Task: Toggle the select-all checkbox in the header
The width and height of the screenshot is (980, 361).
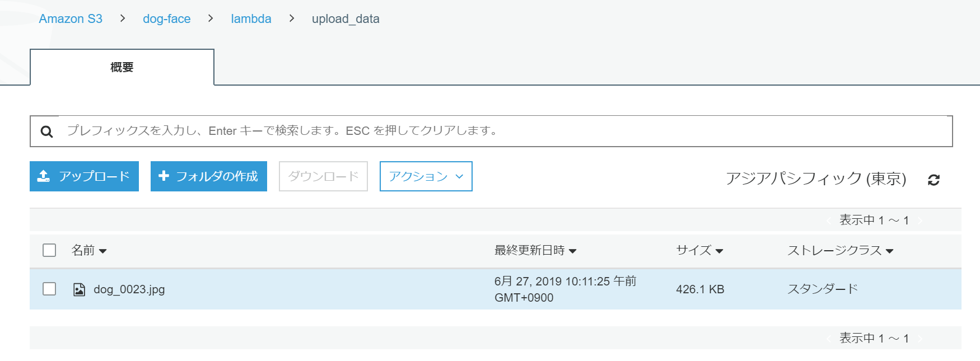Action: (x=49, y=250)
